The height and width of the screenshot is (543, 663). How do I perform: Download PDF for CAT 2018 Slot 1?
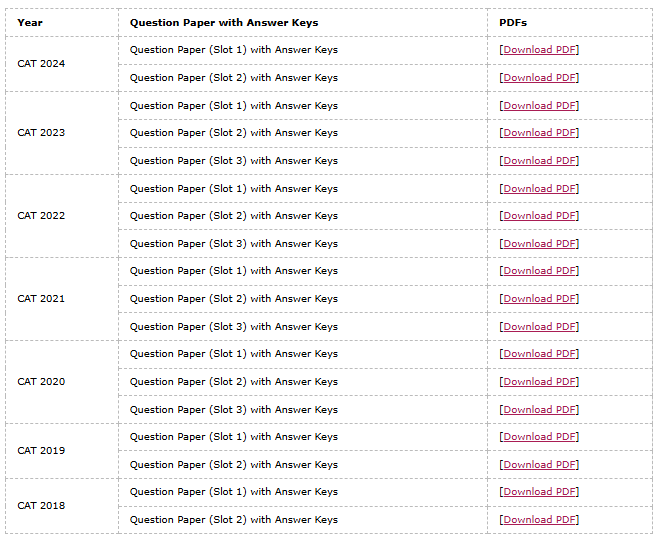(x=539, y=491)
